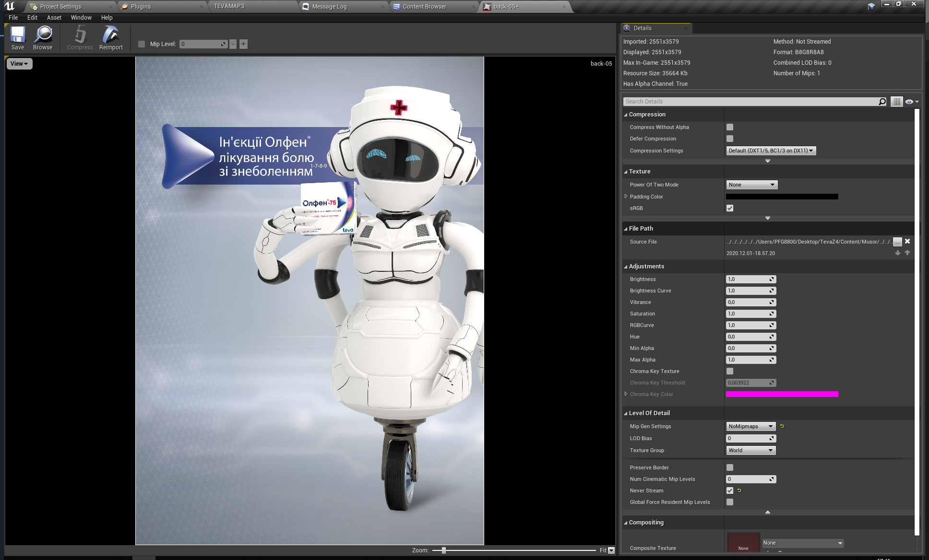Image resolution: width=929 pixels, height=560 pixels.
Task: Open Power Of Two Mode dropdown
Action: 751,185
